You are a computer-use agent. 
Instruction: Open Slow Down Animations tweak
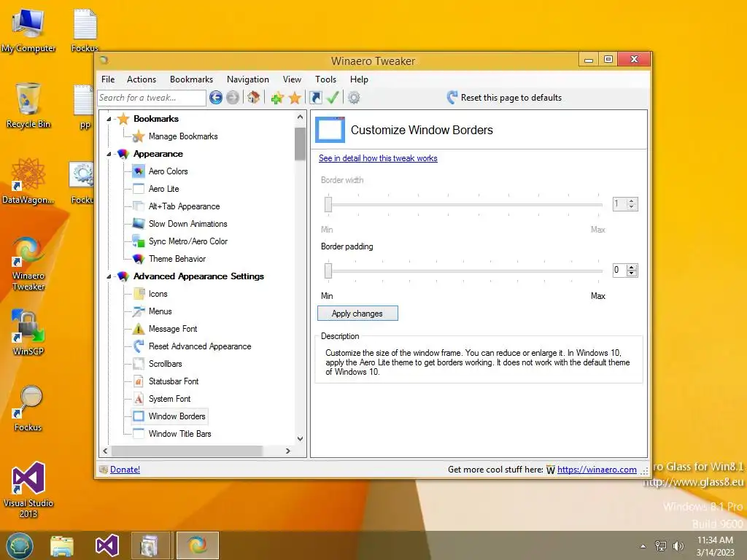tap(187, 224)
